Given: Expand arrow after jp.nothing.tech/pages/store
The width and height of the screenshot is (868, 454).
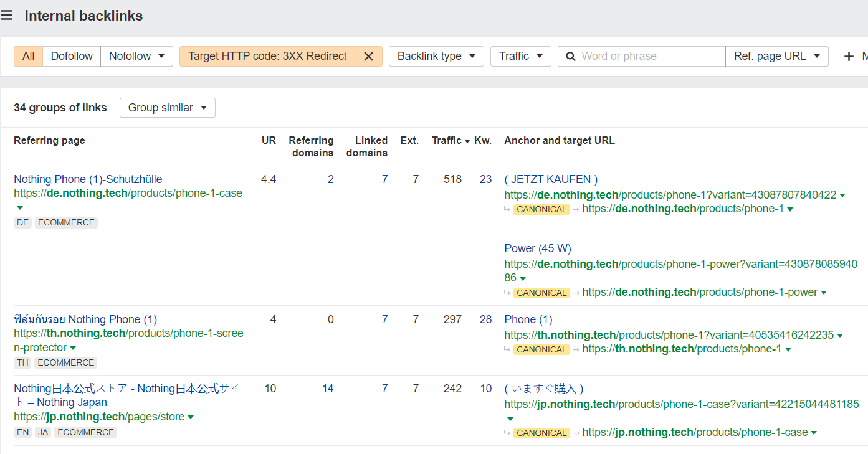Looking at the screenshot, I should [191, 417].
